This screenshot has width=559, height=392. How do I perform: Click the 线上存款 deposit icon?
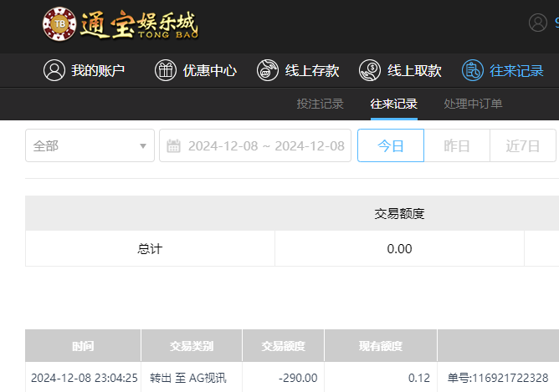[268, 70]
